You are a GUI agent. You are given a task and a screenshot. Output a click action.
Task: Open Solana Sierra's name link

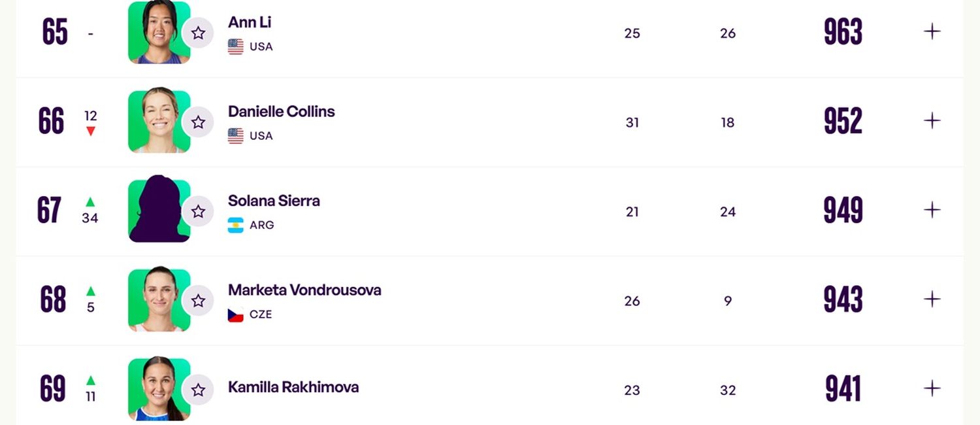(274, 201)
